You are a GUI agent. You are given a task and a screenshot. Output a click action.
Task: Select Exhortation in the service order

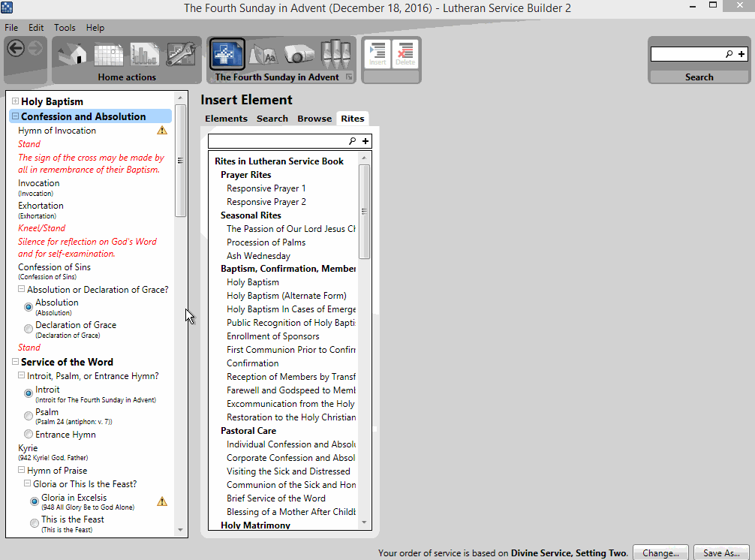point(41,206)
